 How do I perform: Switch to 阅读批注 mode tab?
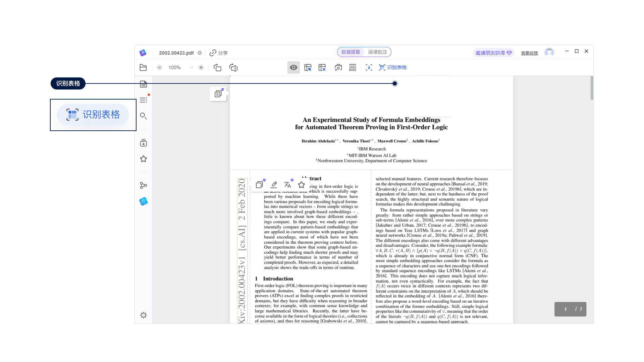pyautogui.click(x=377, y=52)
